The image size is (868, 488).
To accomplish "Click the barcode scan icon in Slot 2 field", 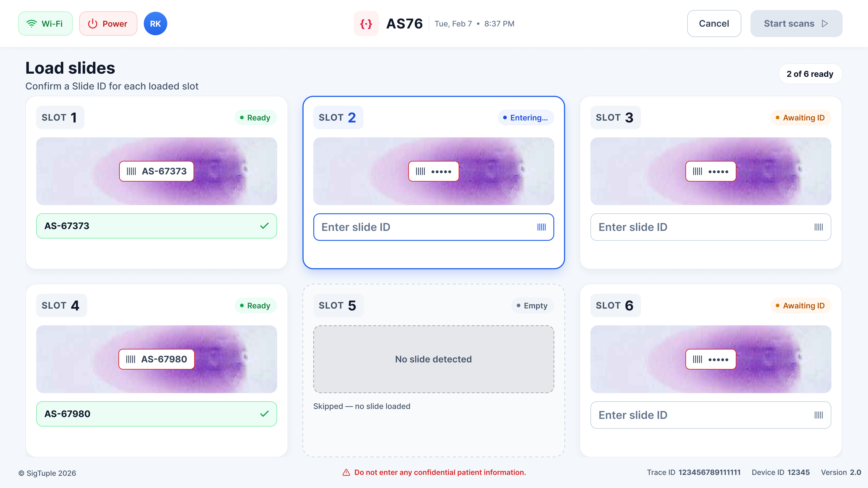I will click(x=542, y=227).
